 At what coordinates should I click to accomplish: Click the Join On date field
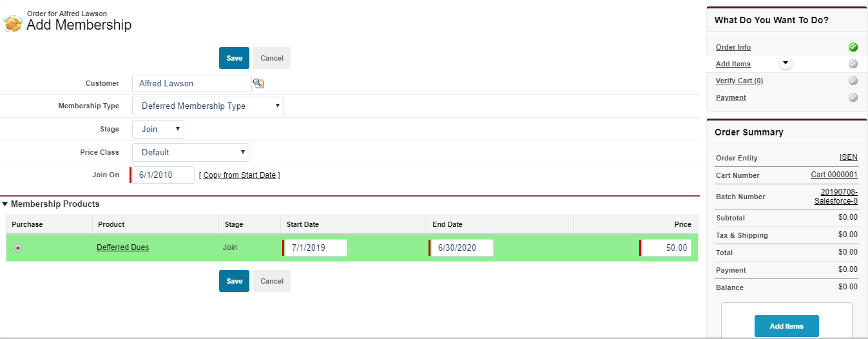(x=162, y=175)
